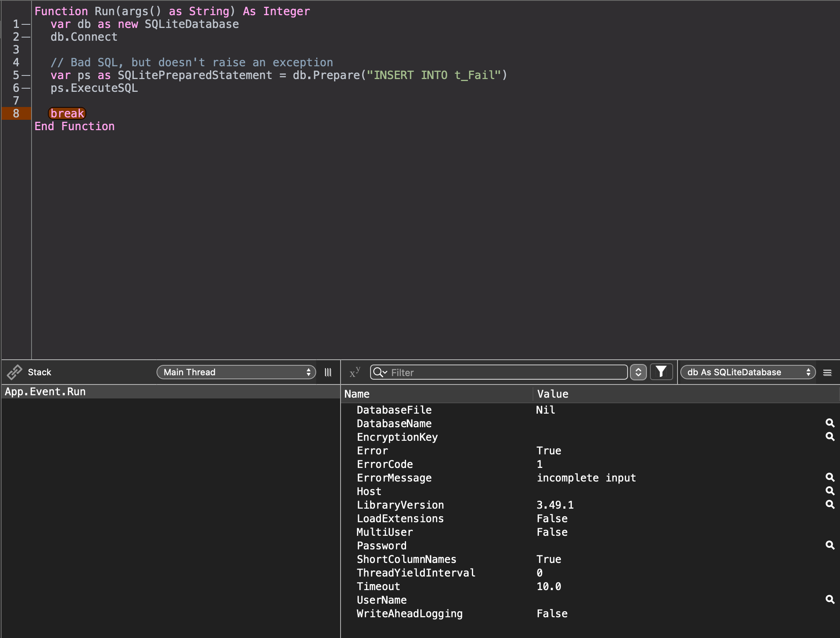Open the Main Thread dropdown
Screen dimensions: 840x638
(236, 372)
